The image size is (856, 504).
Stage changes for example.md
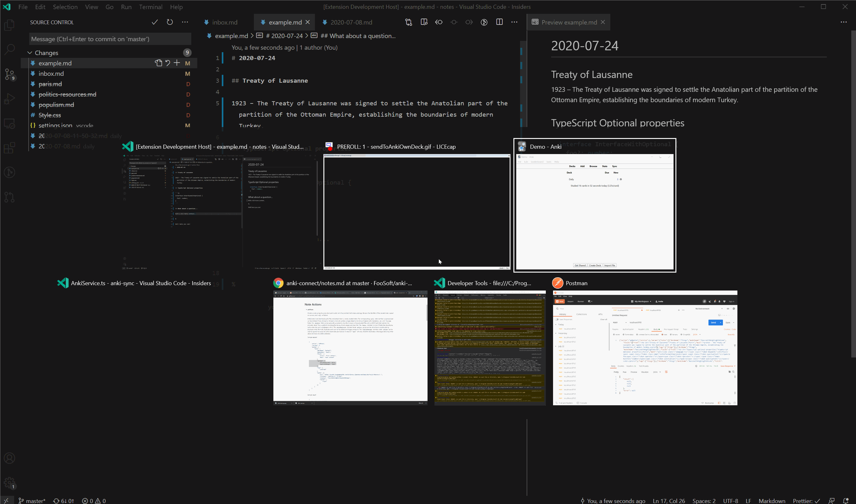click(177, 63)
